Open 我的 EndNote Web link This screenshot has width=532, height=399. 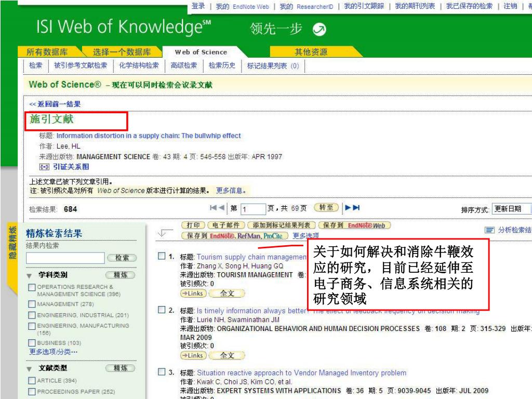coord(242,6)
